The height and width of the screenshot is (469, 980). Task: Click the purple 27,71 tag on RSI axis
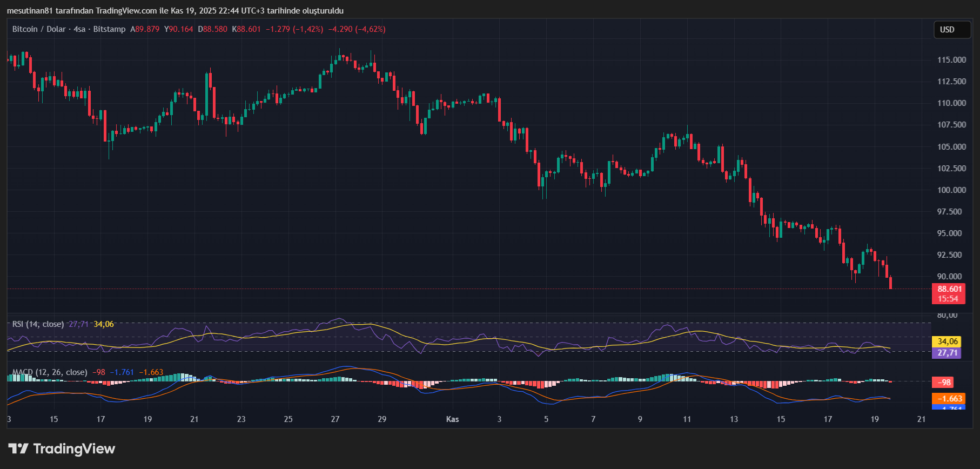coord(948,353)
